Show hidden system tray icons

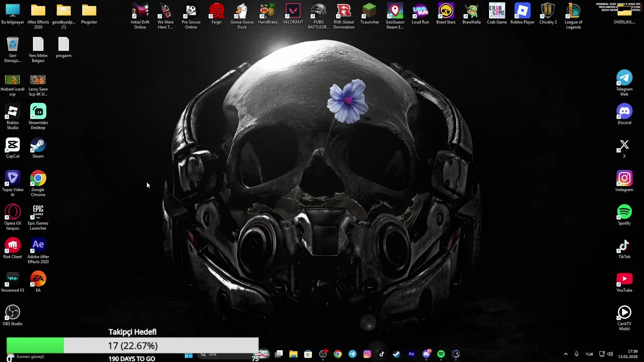click(x=566, y=354)
